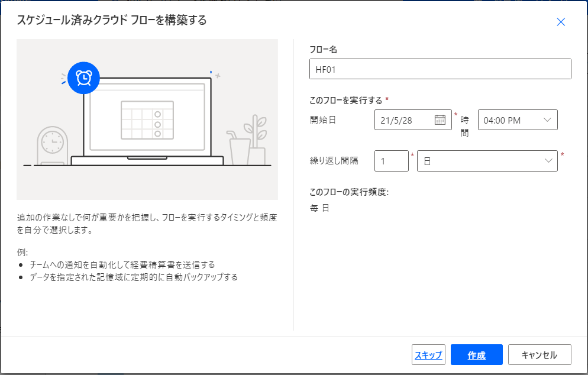The width and height of the screenshot is (588, 375).
Task: Click the alarm clock icon in the illustration
Action: [83, 78]
